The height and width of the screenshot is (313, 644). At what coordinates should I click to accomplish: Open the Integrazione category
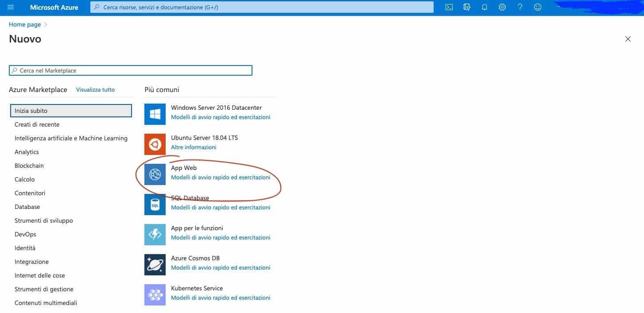point(31,262)
